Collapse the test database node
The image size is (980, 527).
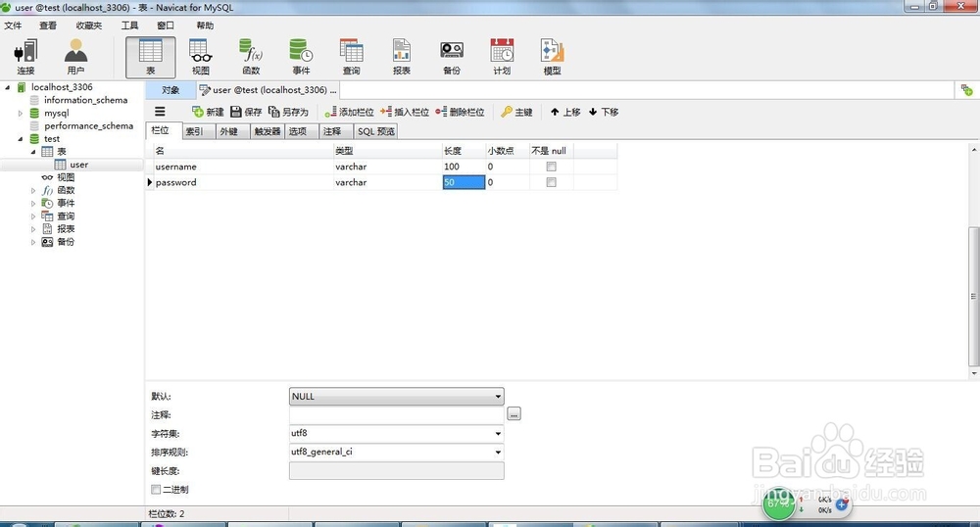[20, 139]
